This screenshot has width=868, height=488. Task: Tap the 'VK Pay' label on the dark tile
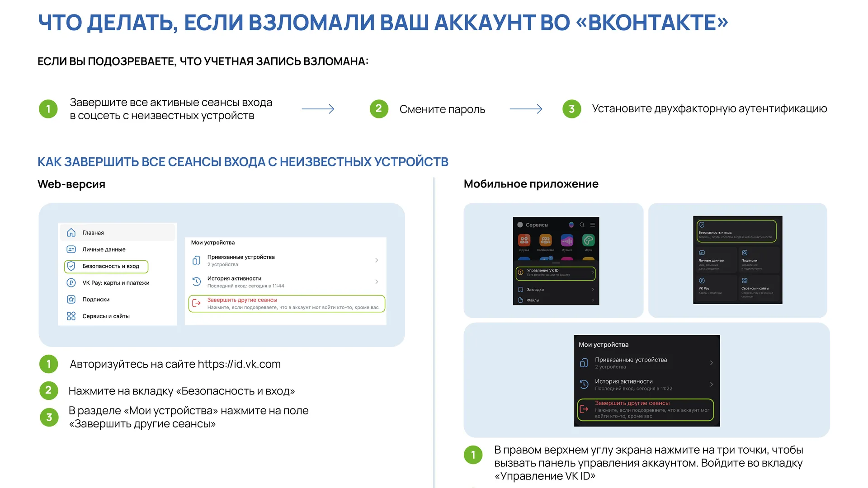[x=704, y=288]
